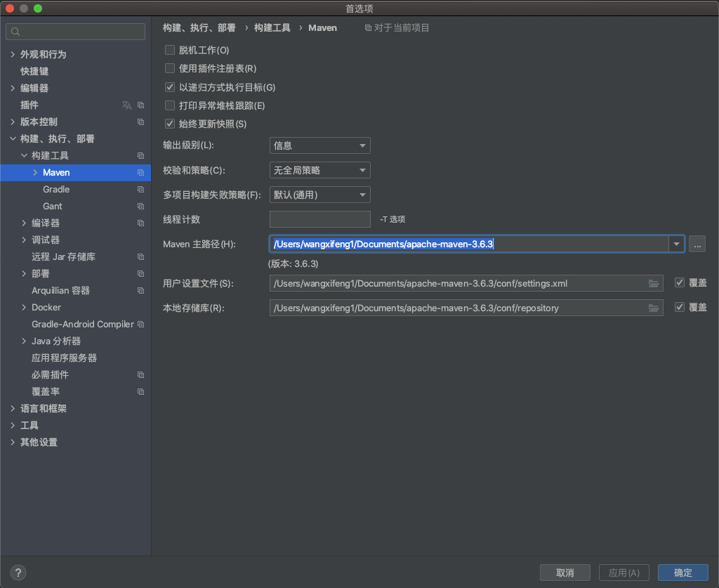Open help with the question mark button
The height and width of the screenshot is (588, 719).
18,573
